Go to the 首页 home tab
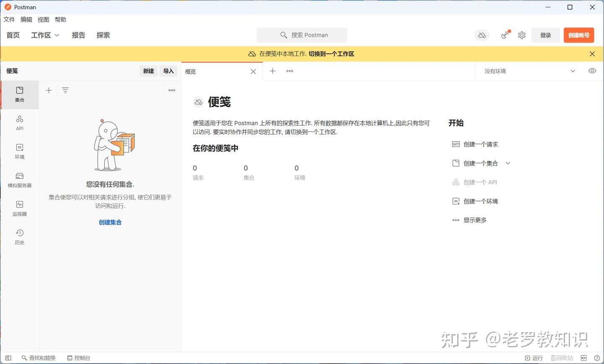The width and height of the screenshot is (604, 364). click(13, 35)
